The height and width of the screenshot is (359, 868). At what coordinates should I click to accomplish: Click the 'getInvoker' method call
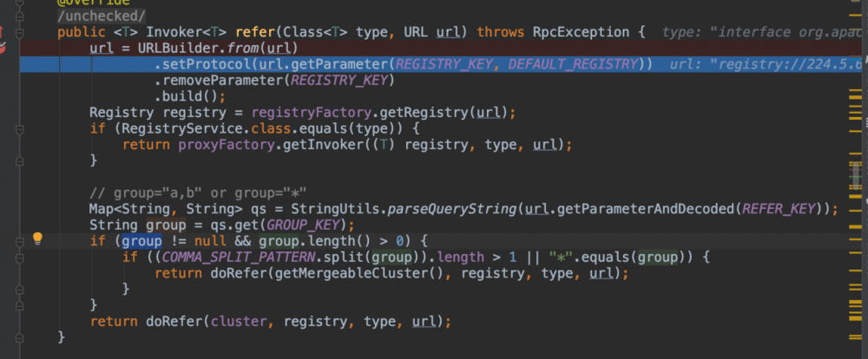pyautogui.click(x=323, y=145)
